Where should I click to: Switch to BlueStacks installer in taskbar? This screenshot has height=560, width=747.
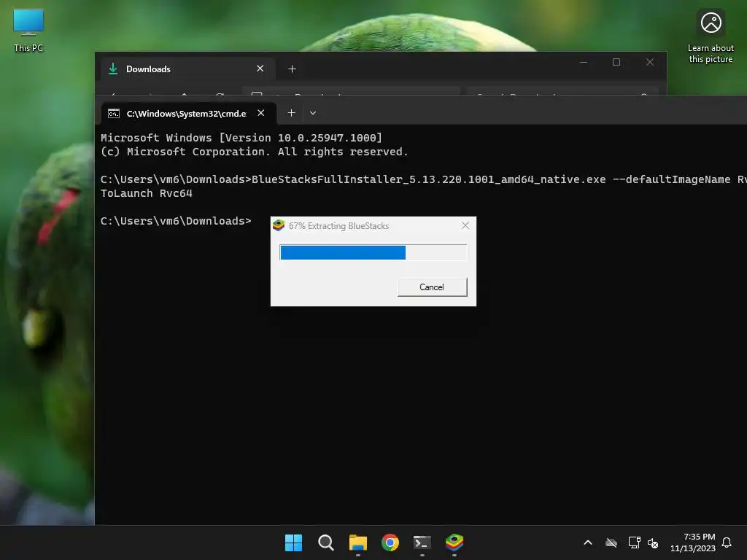coord(454,542)
